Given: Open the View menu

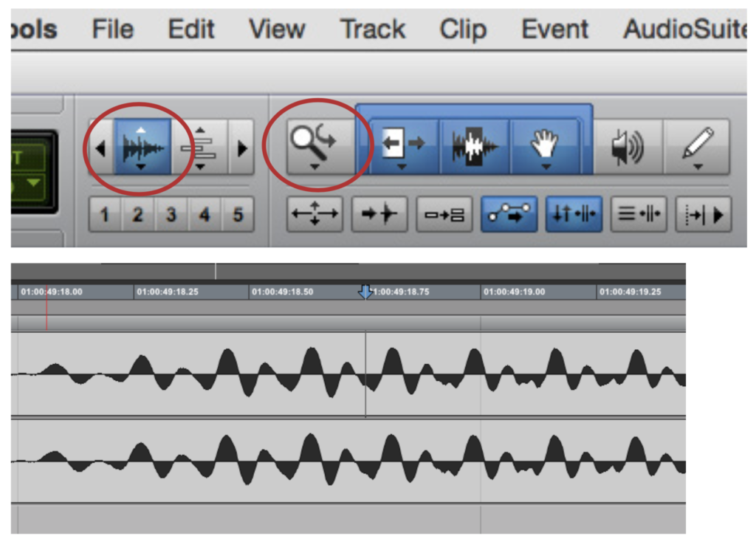Looking at the screenshot, I should click(x=278, y=30).
